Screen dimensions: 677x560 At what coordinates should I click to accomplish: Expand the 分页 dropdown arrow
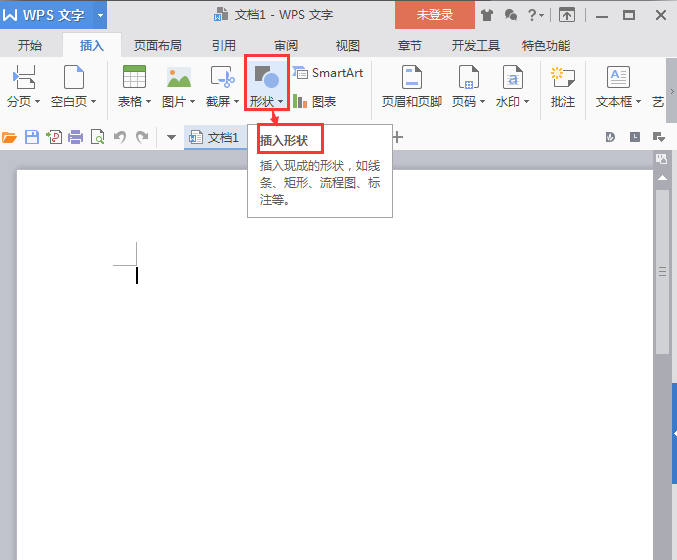point(37,102)
